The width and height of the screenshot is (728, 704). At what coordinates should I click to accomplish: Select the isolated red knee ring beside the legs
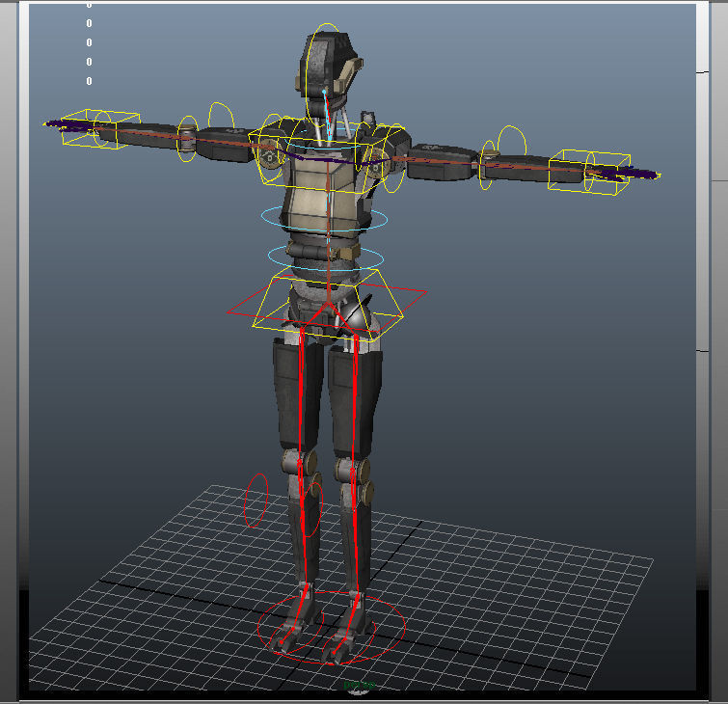[x=256, y=501]
